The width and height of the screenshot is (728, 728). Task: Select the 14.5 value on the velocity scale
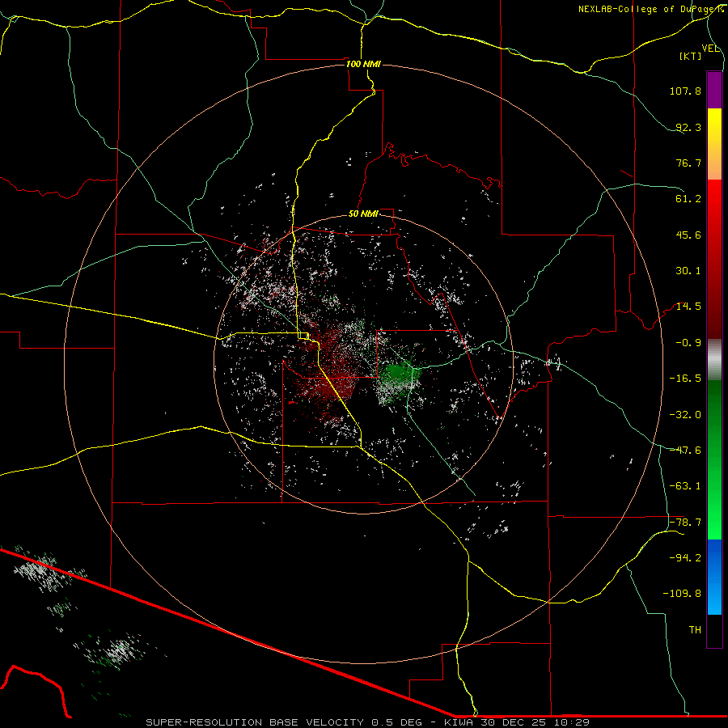click(x=688, y=307)
